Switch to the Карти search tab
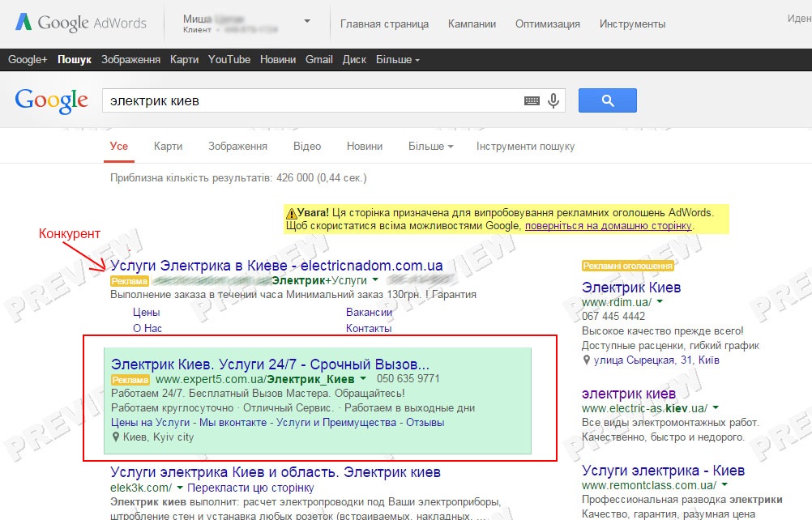Image resolution: width=812 pixels, height=520 pixels. click(168, 147)
